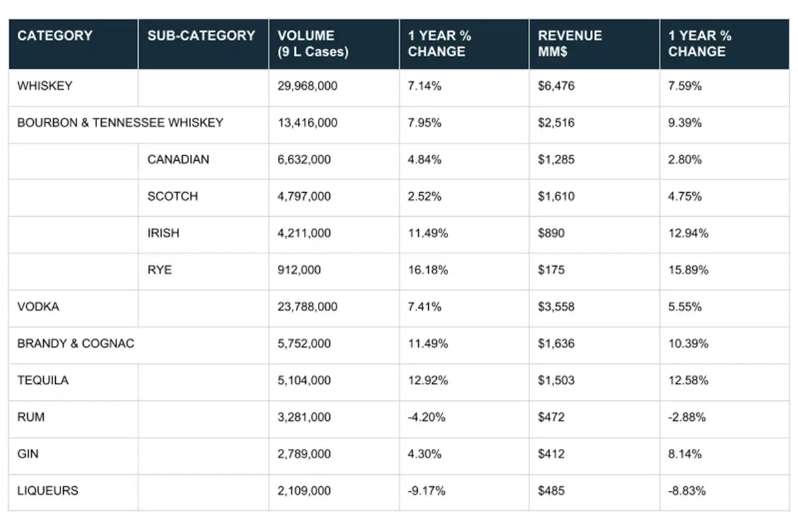Click the GIN category cell
798x532 pixels.
click(28, 454)
